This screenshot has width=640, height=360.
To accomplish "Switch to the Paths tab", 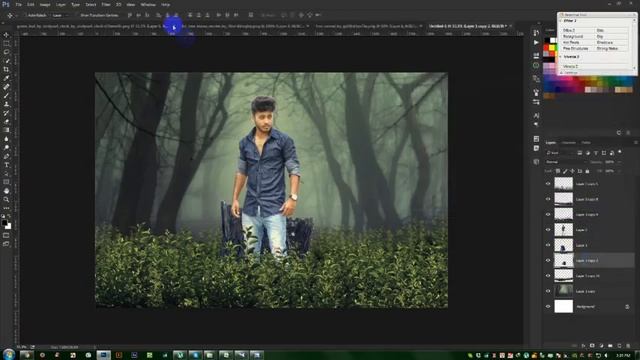I will [586, 142].
